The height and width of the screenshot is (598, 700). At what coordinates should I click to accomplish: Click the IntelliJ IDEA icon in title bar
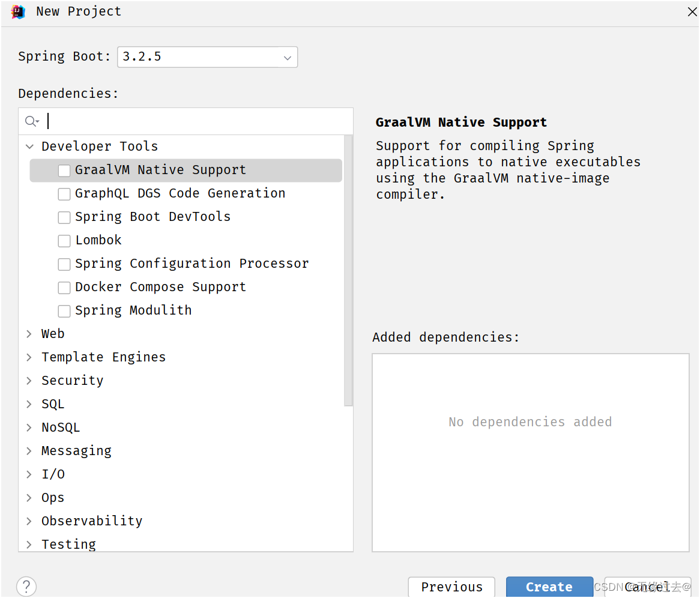coord(17,11)
